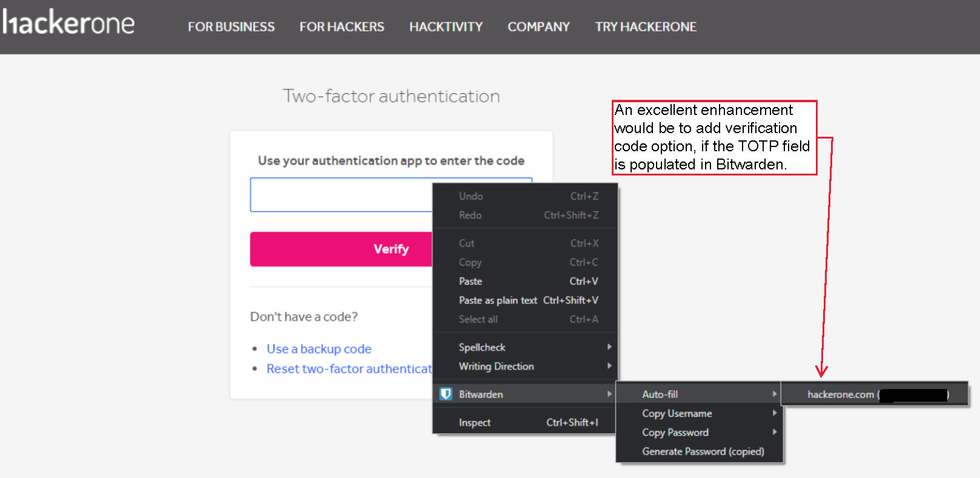
Task: Select 'Generate Password (copied)' entry
Action: click(700, 452)
